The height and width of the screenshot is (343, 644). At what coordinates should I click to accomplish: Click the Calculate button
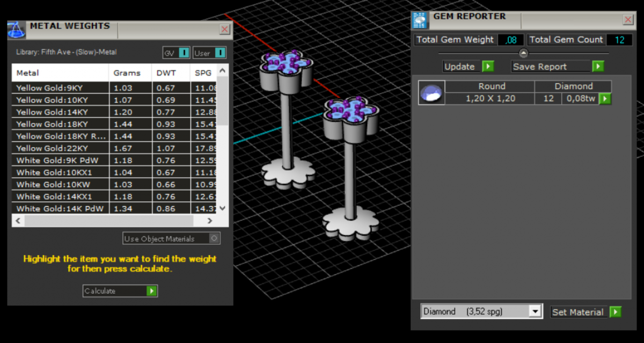pos(114,291)
